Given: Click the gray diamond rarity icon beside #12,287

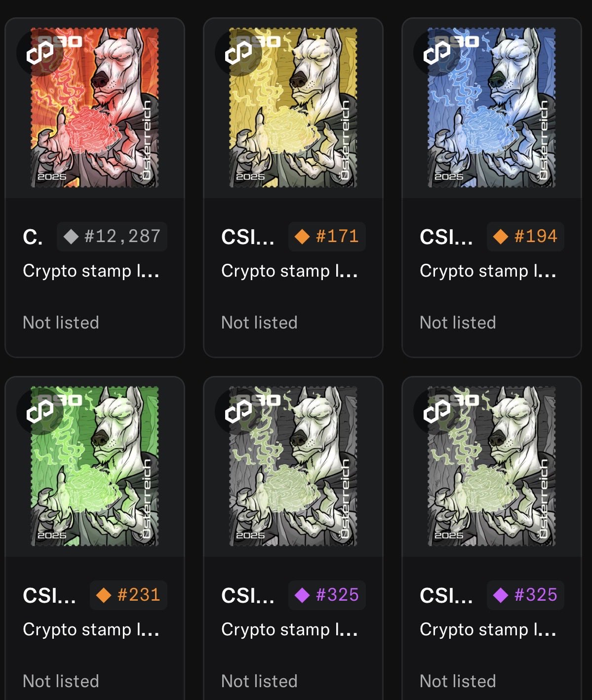Looking at the screenshot, I should tap(71, 237).
